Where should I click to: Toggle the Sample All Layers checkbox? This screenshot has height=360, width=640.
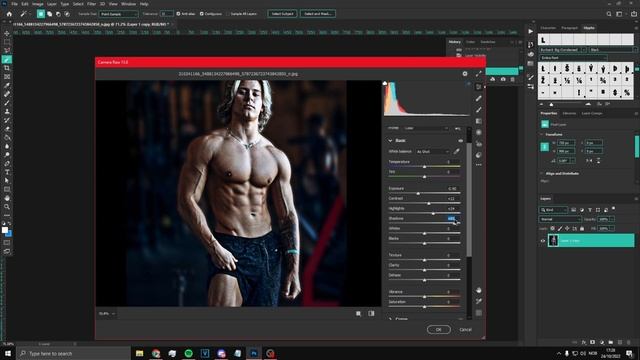(x=228, y=14)
